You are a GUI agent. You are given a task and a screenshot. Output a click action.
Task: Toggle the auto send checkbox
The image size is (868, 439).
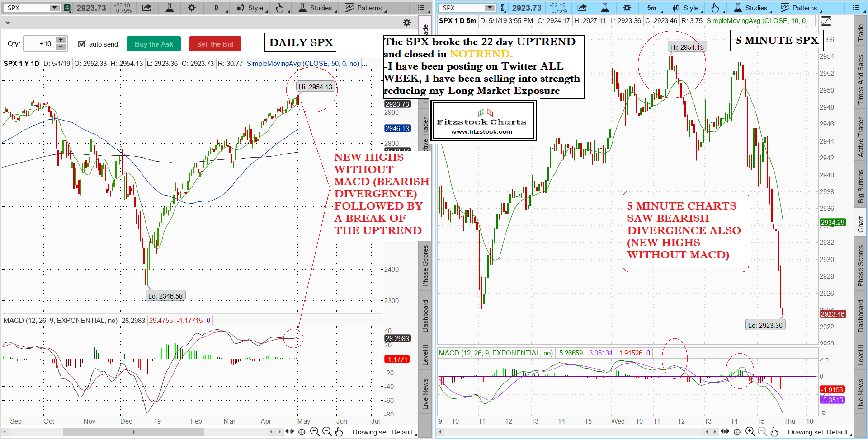click(x=82, y=44)
